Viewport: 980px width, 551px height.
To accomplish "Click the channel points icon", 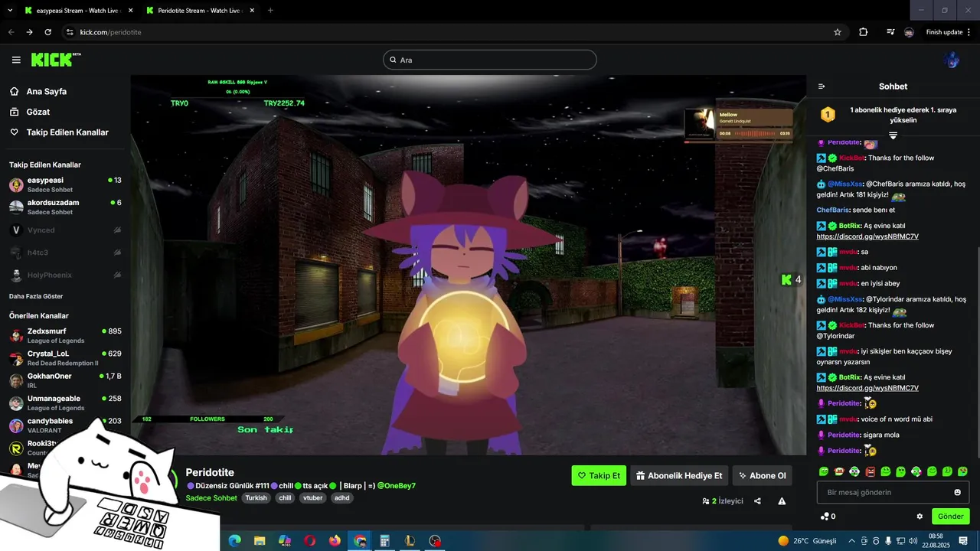I will tap(825, 516).
